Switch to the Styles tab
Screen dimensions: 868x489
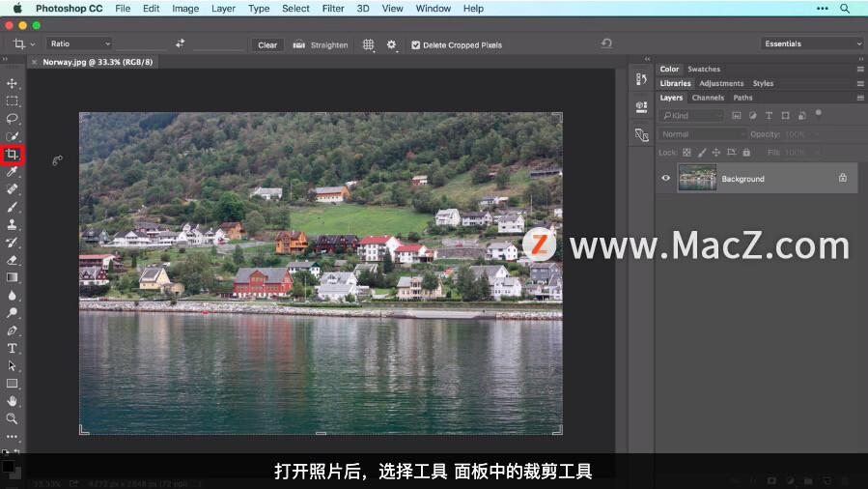click(x=763, y=84)
